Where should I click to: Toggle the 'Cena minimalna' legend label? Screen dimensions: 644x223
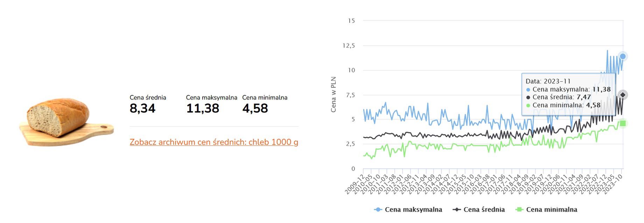click(552, 210)
